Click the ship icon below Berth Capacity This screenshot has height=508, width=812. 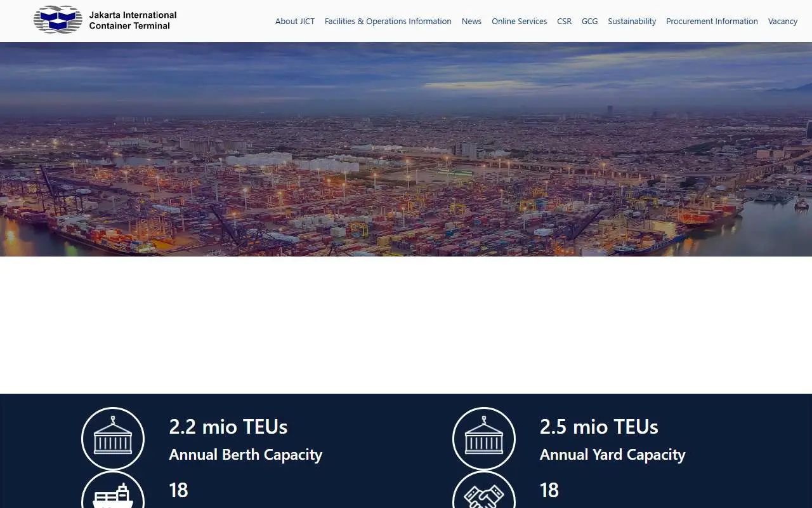tap(113, 490)
